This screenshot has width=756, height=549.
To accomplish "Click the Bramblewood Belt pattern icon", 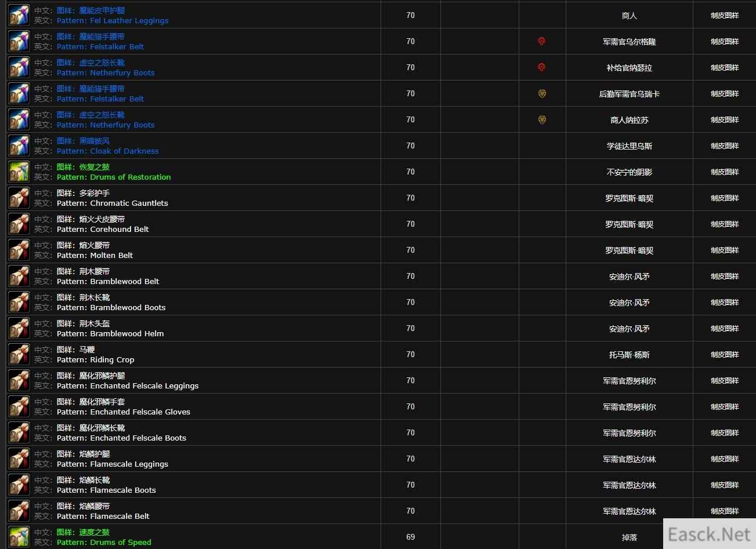I will [x=19, y=276].
